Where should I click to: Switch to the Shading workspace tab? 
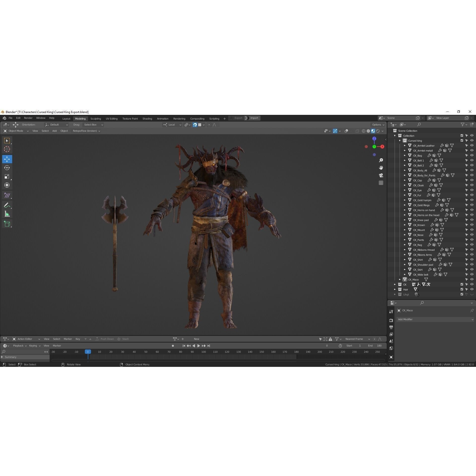[x=147, y=118]
